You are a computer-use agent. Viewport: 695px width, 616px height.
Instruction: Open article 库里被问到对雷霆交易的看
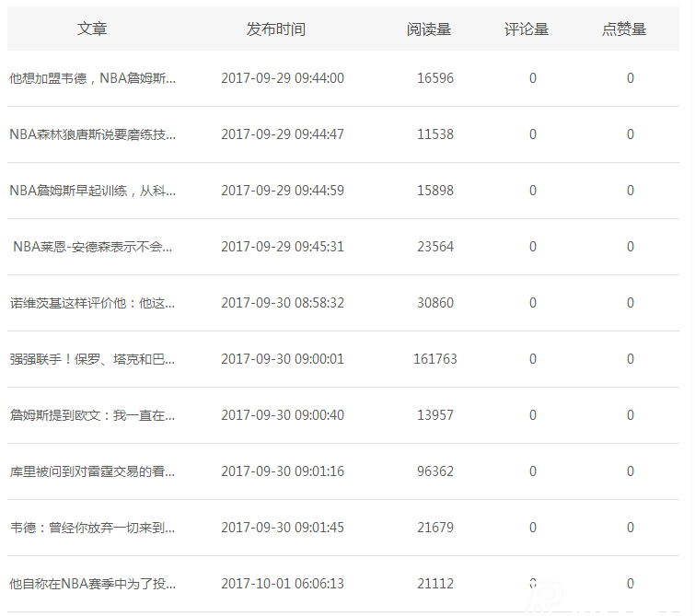point(92,471)
